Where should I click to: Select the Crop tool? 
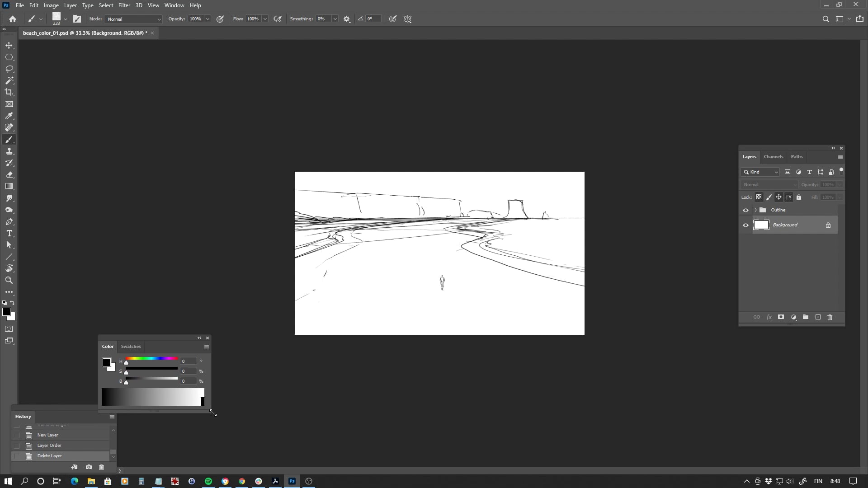tap(9, 92)
